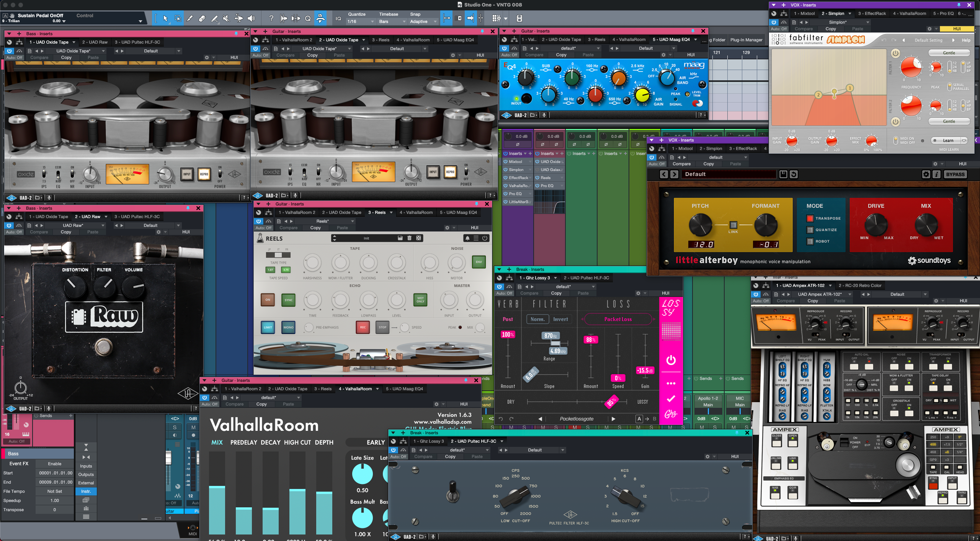Viewport: 980px width, 541px height.
Task: Delete the Reels preset with the trash icon
Action: pos(409,238)
